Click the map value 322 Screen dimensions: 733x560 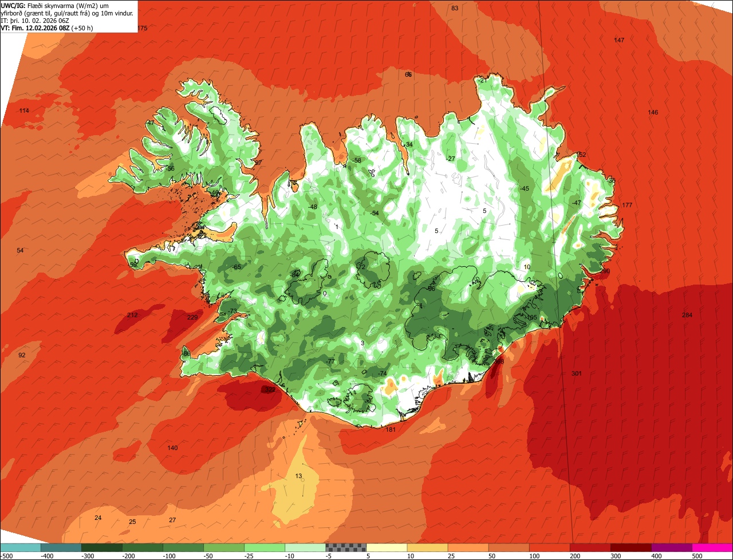click(x=270, y=389)
